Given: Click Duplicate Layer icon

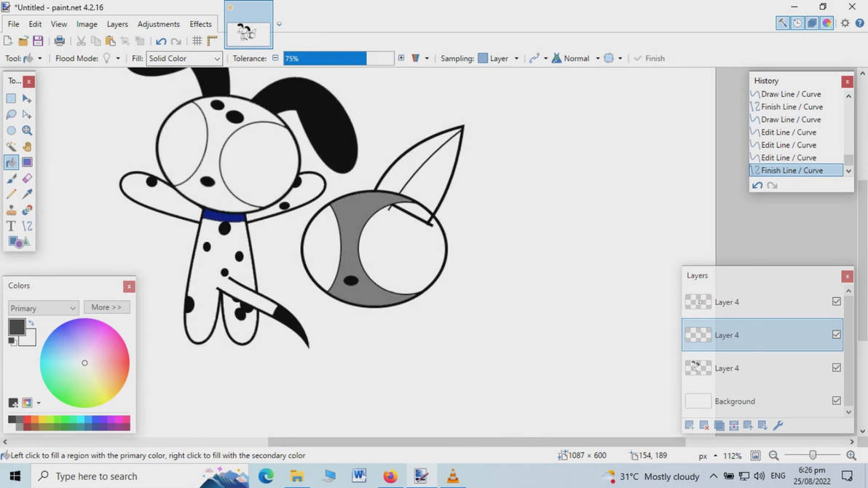Looking at the screenshot, I should (719, 425).
